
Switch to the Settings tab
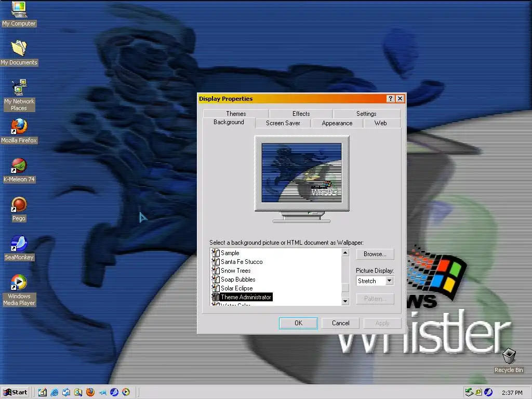[x=366, y=114]
